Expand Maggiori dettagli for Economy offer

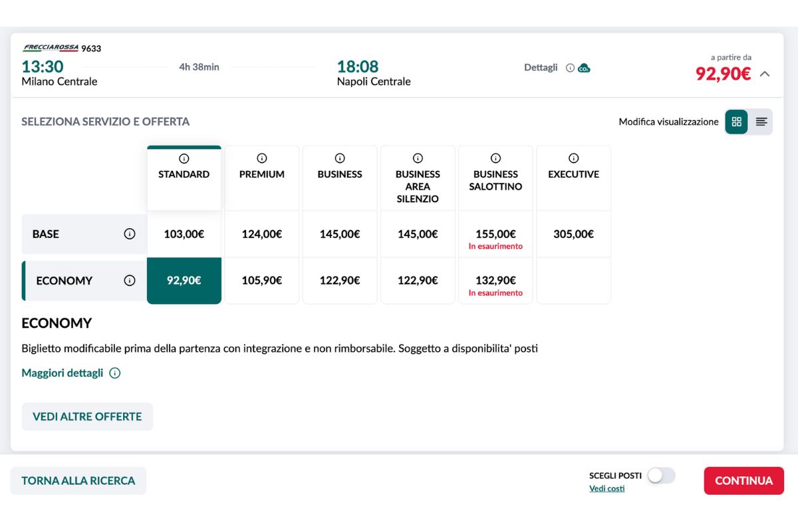63,373
